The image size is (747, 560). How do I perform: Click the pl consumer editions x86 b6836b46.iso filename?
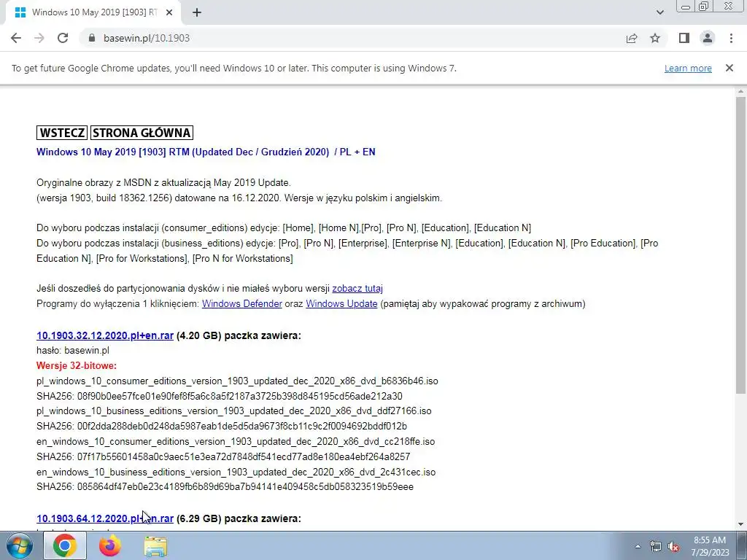pos(237,381)
